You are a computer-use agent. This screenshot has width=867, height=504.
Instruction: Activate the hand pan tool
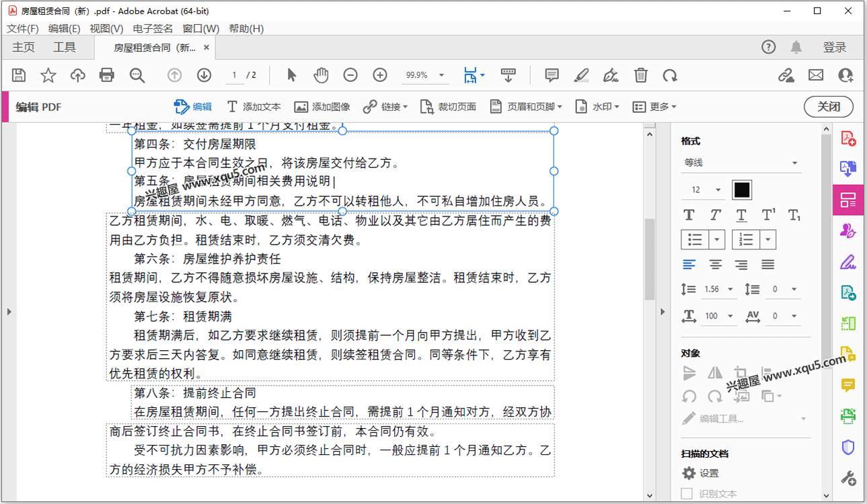(321, 75)
